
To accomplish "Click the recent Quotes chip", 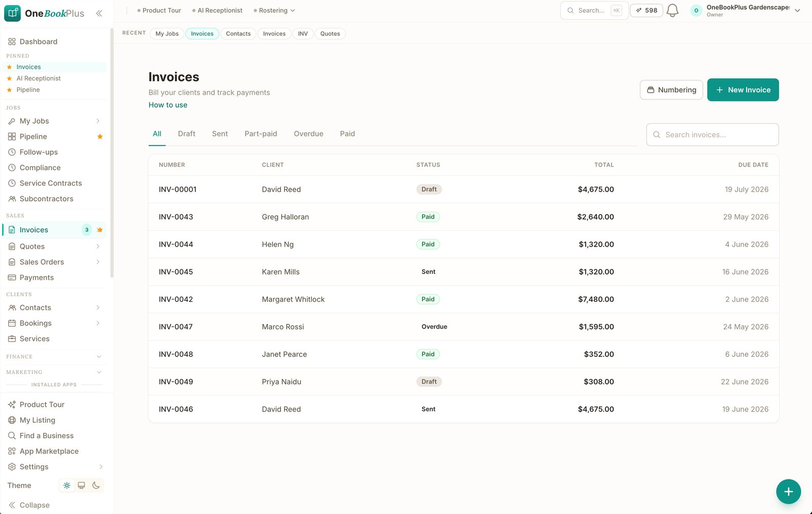I will 330,34.
